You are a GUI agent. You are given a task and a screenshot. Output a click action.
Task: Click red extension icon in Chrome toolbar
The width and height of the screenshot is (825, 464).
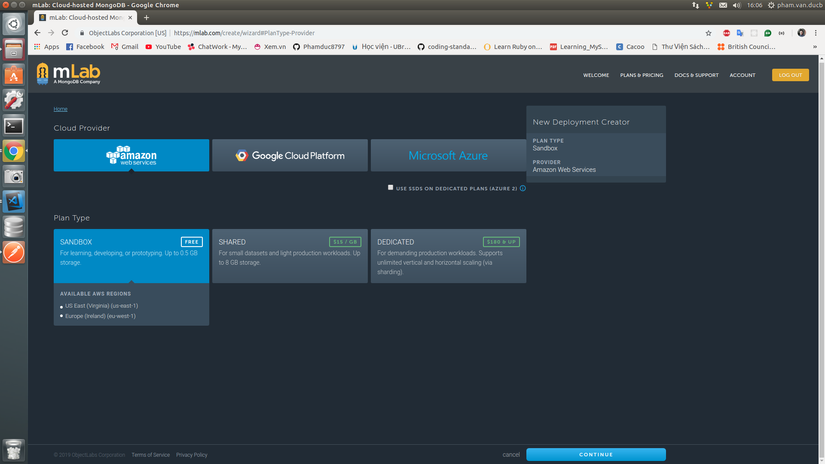pos(726,33)
